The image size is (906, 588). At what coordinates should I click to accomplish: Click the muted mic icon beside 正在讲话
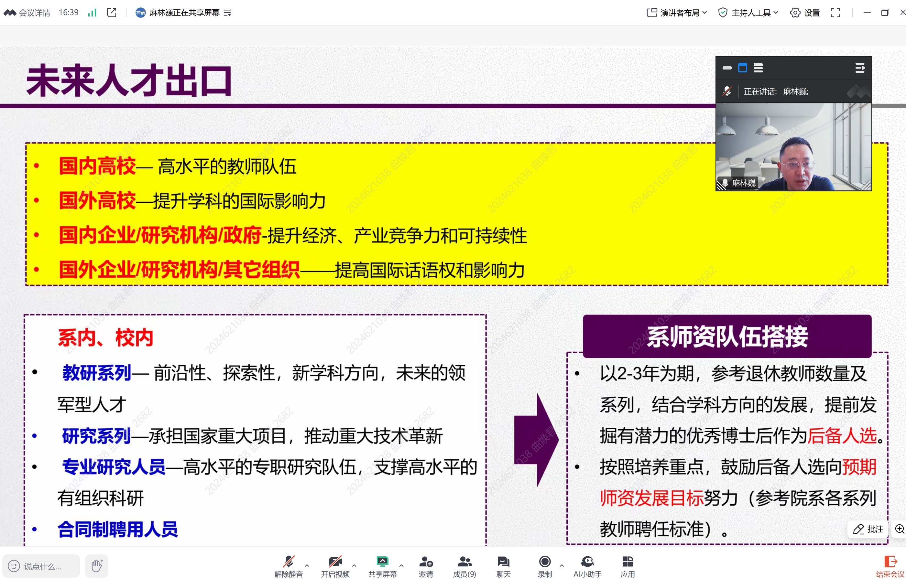click(727, 91)
